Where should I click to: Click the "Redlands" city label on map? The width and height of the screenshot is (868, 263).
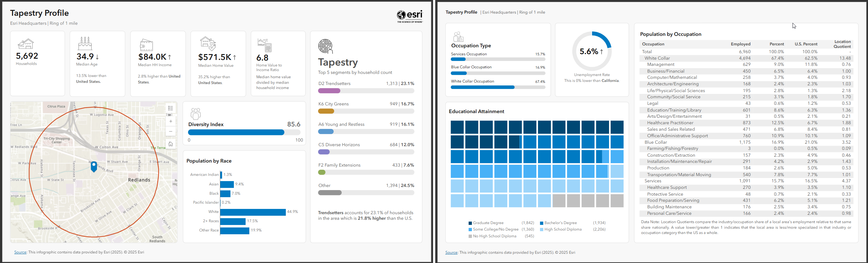tap(139, 180)
